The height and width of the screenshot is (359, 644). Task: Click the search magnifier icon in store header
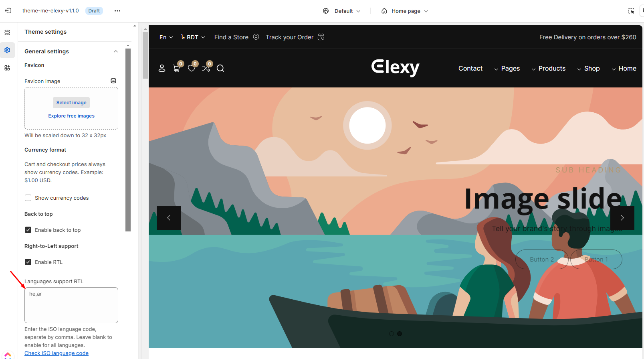click(x=220, y=68)
